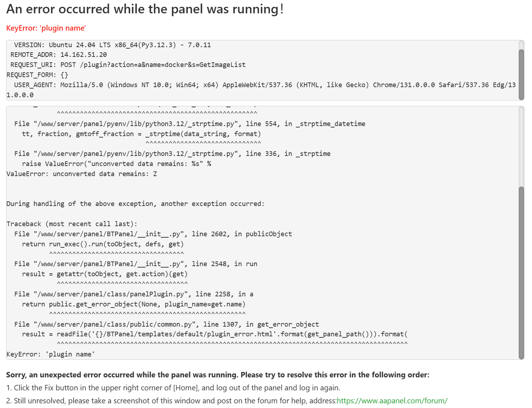This screenshot has height=408, width=532.
Task: Click the REMOTE_ADDR IP address line
Action: click(x=59, y=55)
